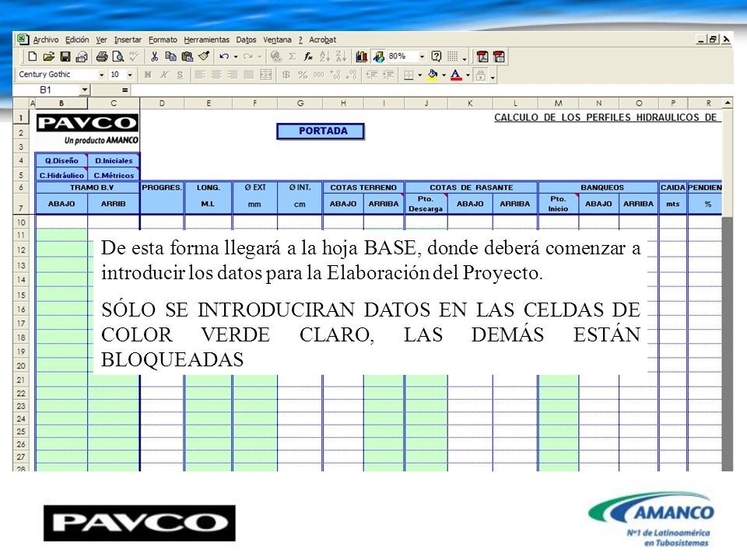Apply Percent style with the % icon

point(303,75)
